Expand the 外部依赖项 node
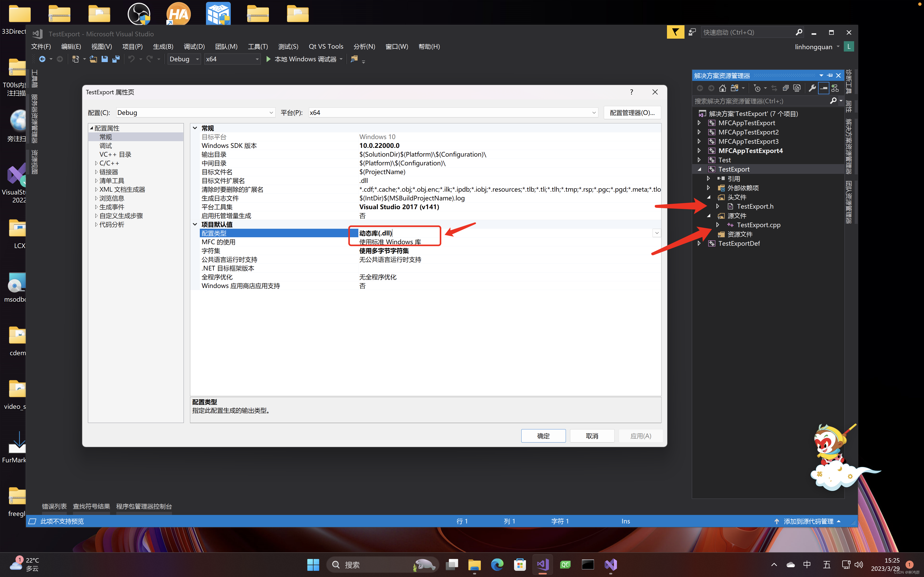This screenshot has height=577, width=924. click(x=708, y=187)
